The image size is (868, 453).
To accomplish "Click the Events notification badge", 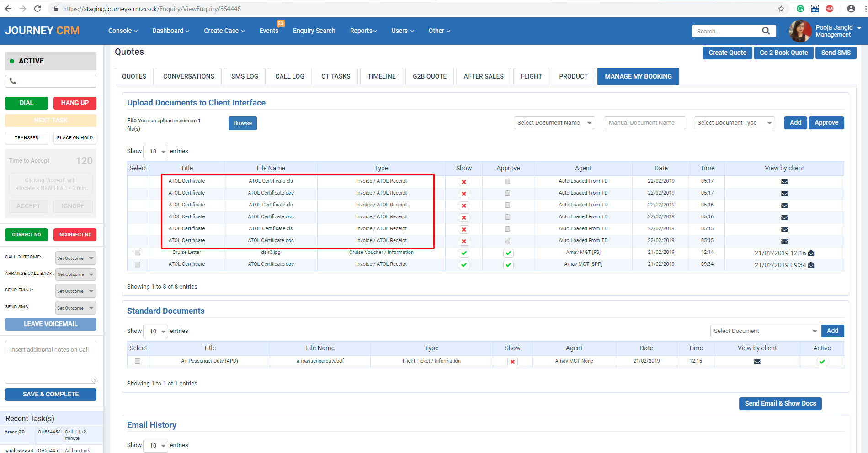I will (x=280, y=24).
